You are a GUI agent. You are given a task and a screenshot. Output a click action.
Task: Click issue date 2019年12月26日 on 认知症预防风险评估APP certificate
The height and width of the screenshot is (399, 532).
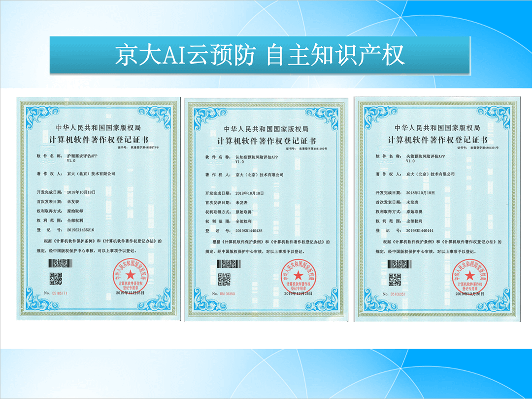pos(299,293)
